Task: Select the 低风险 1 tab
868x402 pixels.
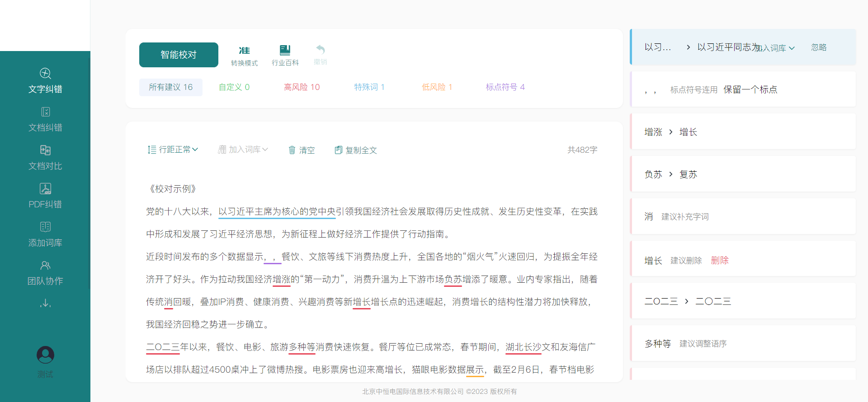Action: [x=437, y=87]
